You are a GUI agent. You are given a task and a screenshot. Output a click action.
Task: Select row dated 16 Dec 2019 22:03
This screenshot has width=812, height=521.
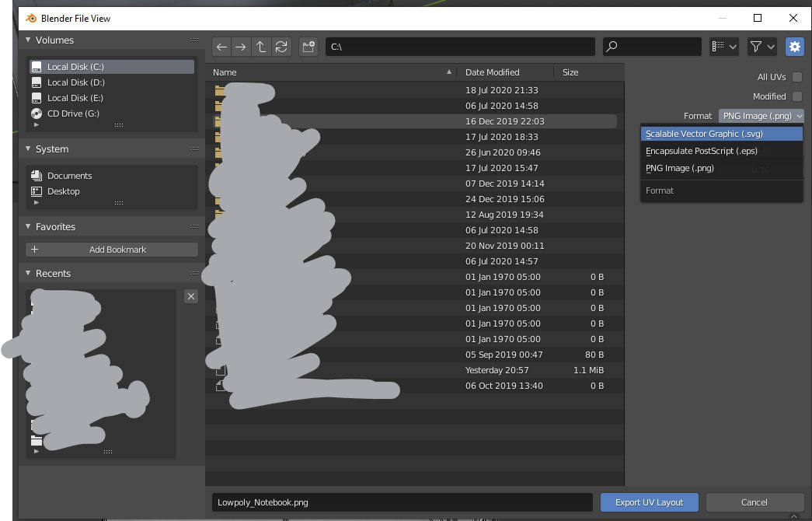pos(414,121)
